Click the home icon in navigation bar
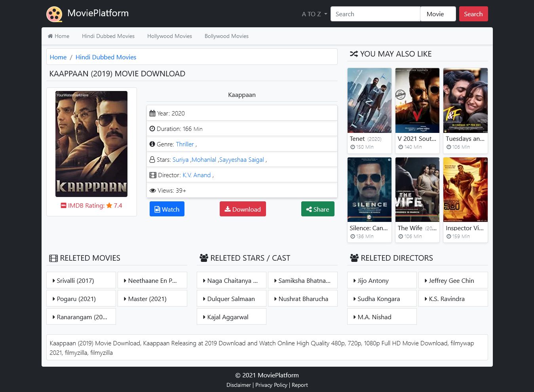Image resolution: width=534 pixels, height=392 pixels. tap(50, 36)
